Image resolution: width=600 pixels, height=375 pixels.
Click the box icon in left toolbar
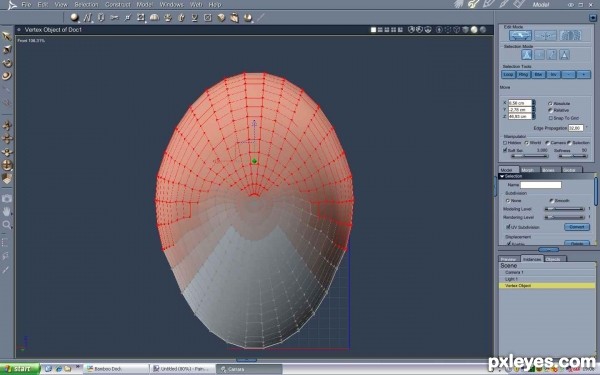[x=7, y=179]
